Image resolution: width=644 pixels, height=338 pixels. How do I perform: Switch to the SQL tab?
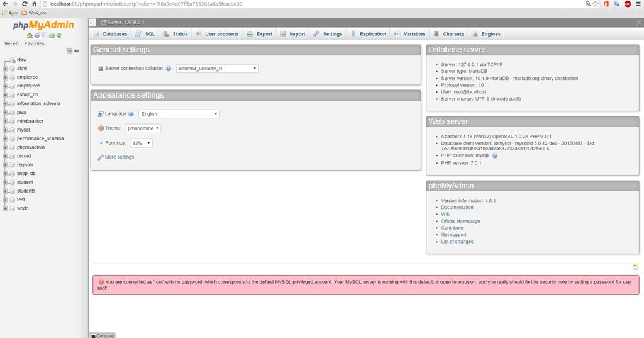(145, 34)
